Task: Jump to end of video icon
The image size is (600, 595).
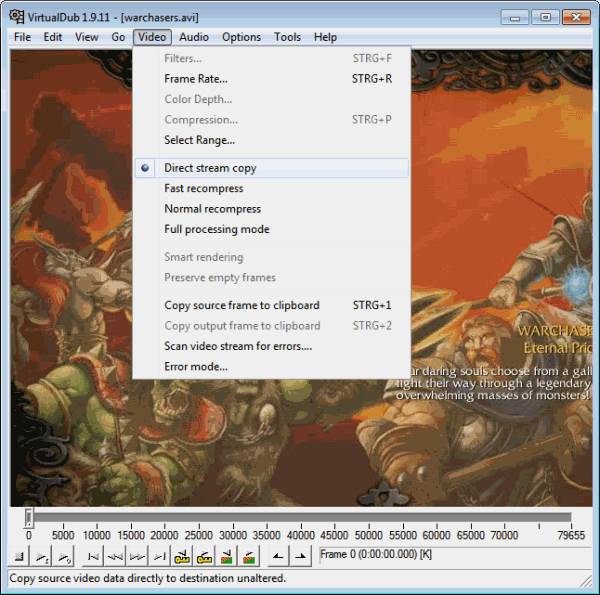Action: point(159,555)
